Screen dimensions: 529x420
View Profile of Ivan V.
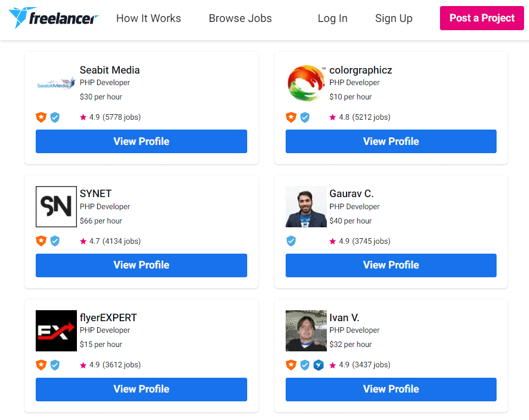click(391, 389)
